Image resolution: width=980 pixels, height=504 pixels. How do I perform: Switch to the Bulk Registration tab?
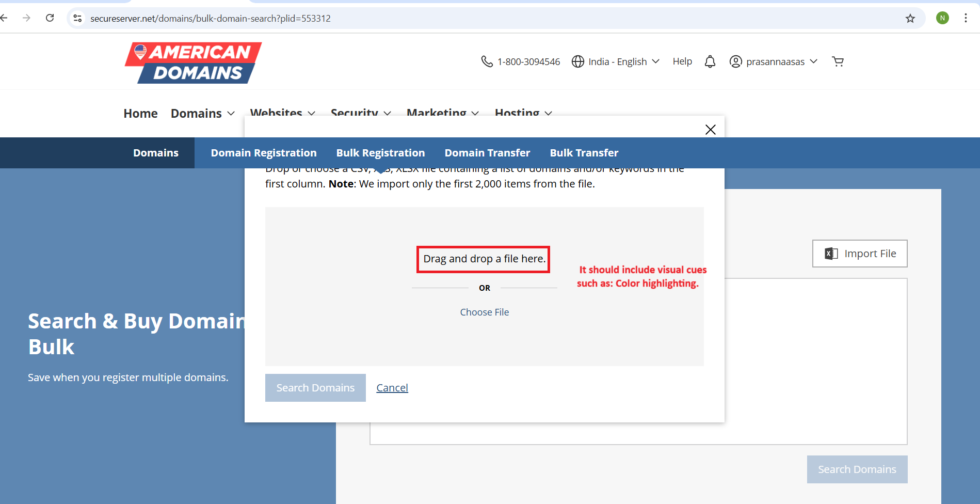[380, 153]
